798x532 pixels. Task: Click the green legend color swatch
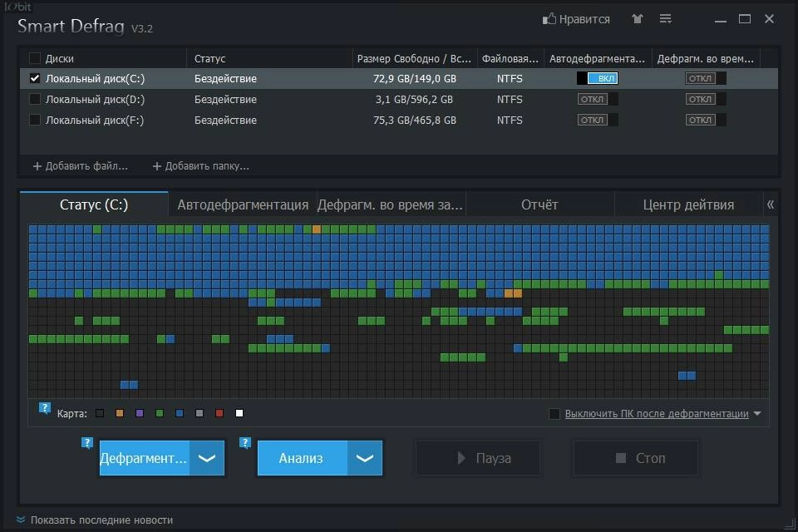click(160, 413)
